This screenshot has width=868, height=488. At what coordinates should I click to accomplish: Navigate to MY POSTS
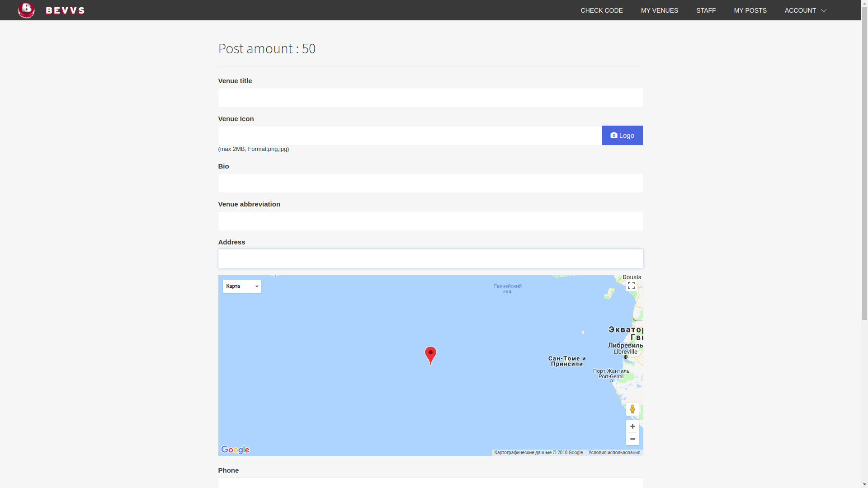click(750, 10)
